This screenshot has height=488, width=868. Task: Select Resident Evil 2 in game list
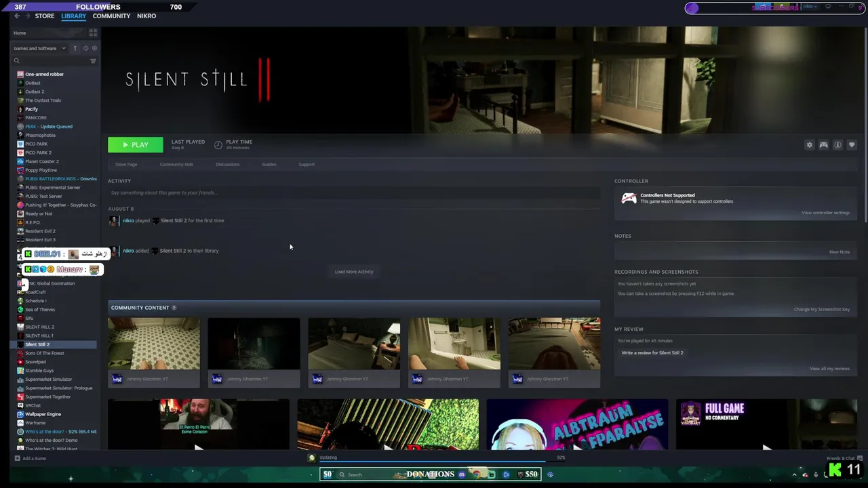40,231
